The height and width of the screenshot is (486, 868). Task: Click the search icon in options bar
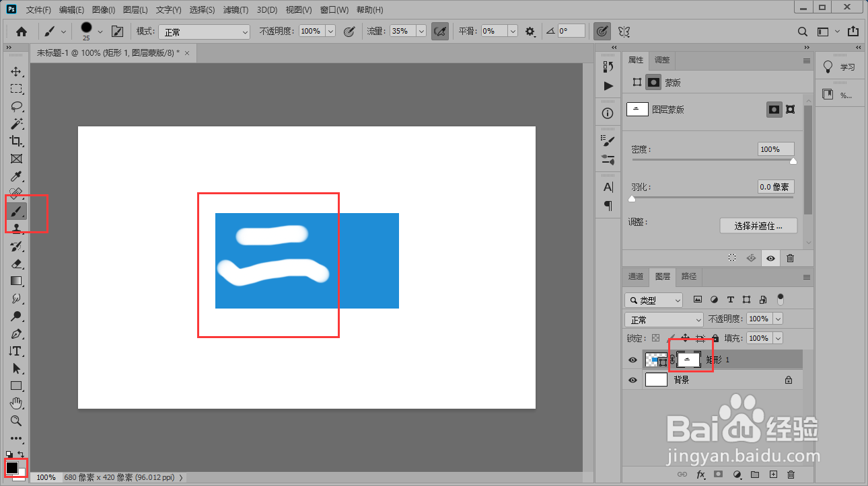tap(802, 31)
